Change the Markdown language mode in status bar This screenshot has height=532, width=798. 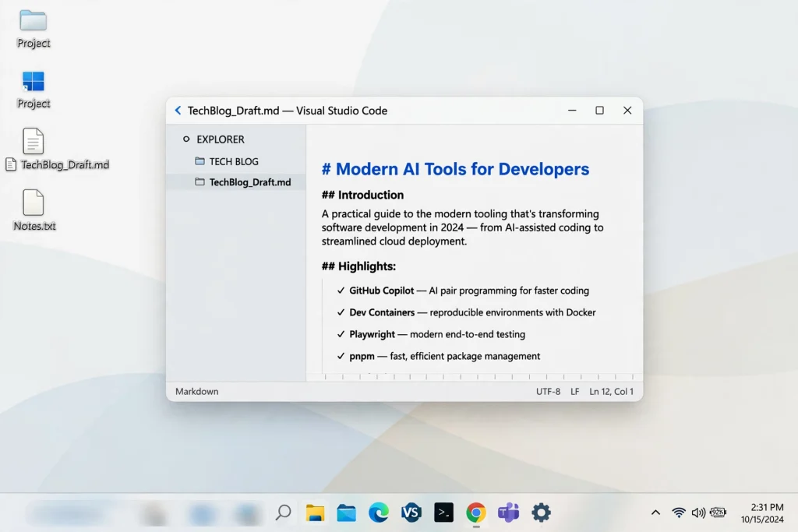tap(197, 391)
